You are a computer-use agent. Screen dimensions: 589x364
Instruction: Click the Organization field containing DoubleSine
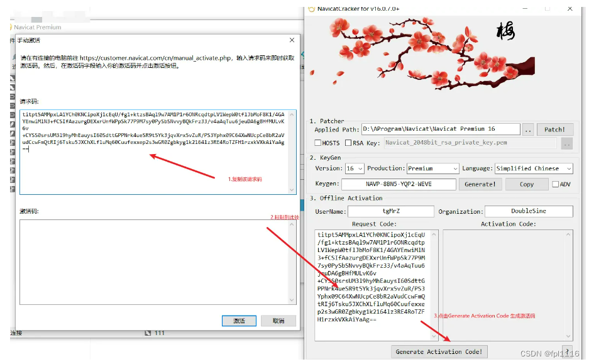(x=529, y=211)
